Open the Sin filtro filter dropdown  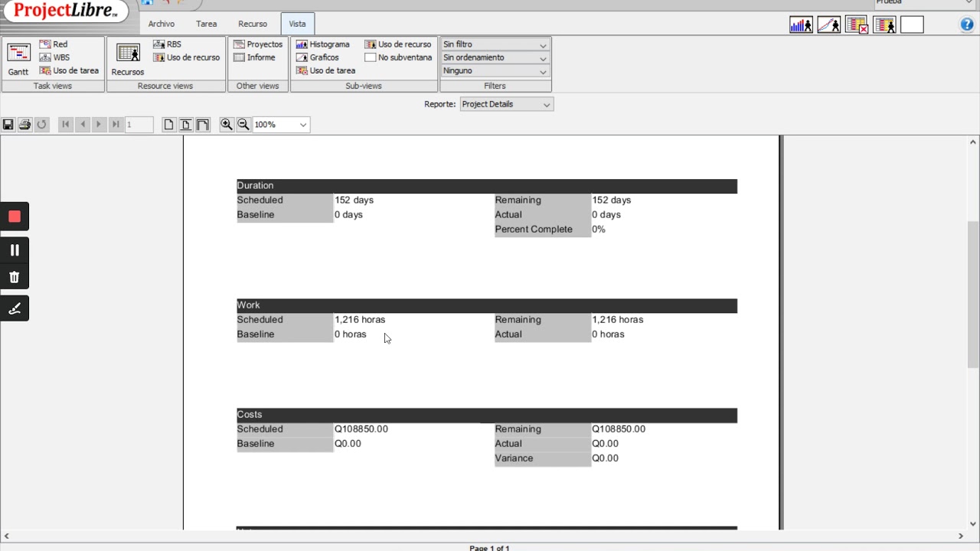(495, 44)
